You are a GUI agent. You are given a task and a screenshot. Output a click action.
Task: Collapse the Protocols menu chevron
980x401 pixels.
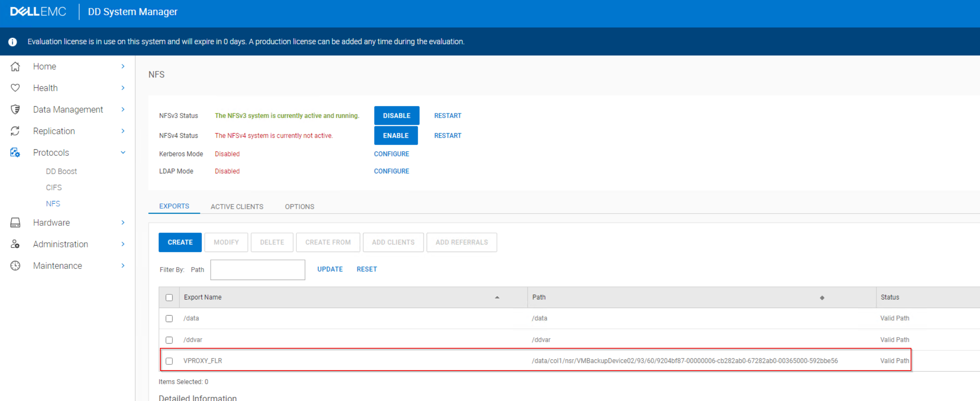pyautogui.click(x=123, y=153)
